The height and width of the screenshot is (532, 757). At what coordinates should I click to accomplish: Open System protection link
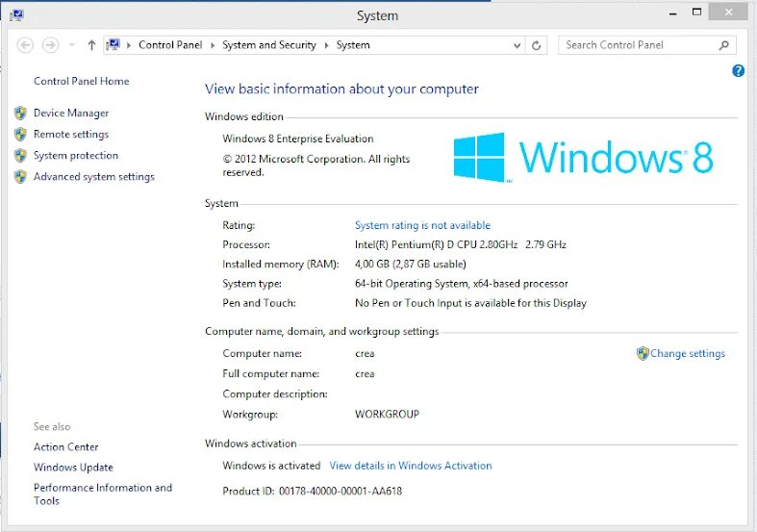point(76,156)
